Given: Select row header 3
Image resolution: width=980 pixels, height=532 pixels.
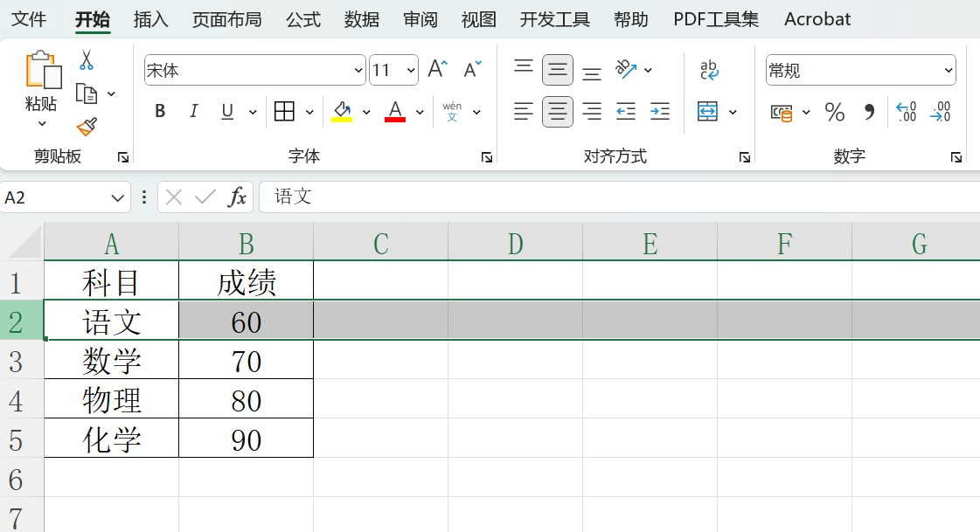Looking at the screenshot, I should pyautogui.click(x=22, y=361).
